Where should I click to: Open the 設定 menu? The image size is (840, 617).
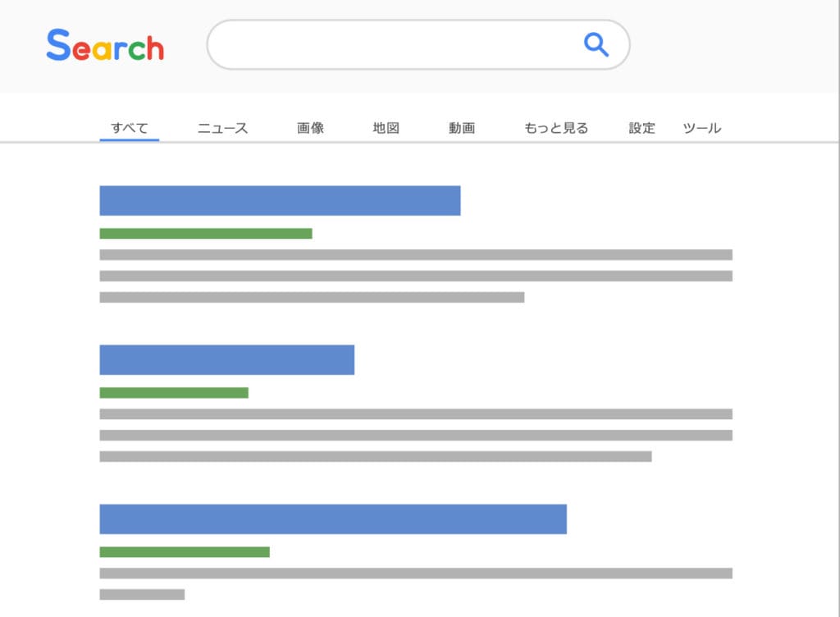(642, 128)
